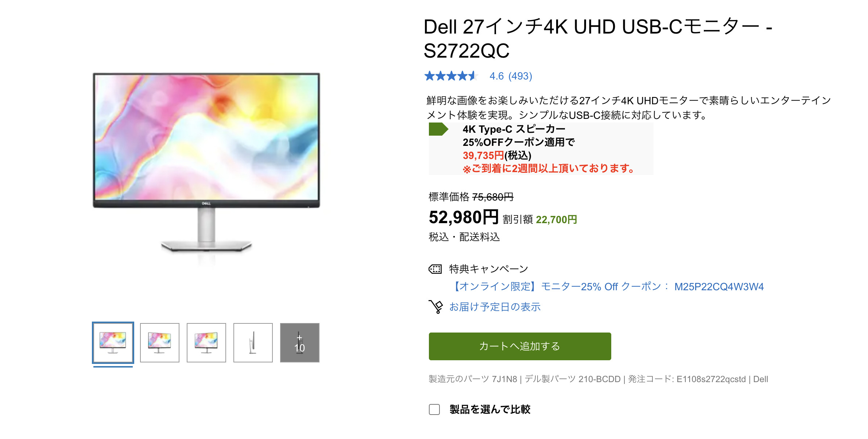Screen dimensions: 868x439
Task: Select the second angled monitor thumbnail
Action: (160, 343)
